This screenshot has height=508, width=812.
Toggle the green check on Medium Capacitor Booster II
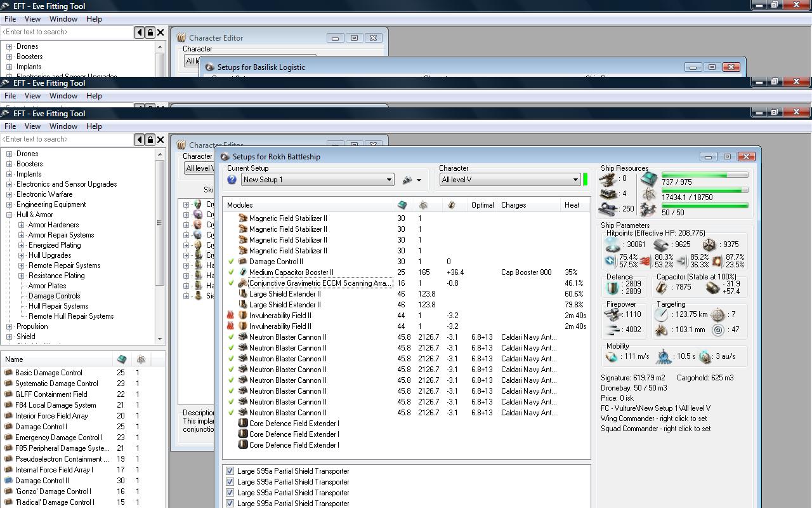pyautogui.click(x=231, y=272)
